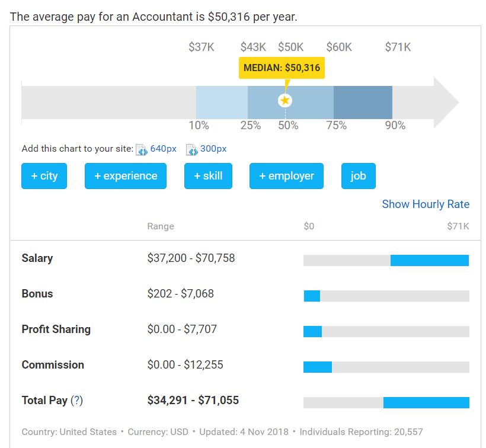The width and height of the screenshot is (486, 448).
Task: Click the Total Pay range bar
Action: (426, 402)
